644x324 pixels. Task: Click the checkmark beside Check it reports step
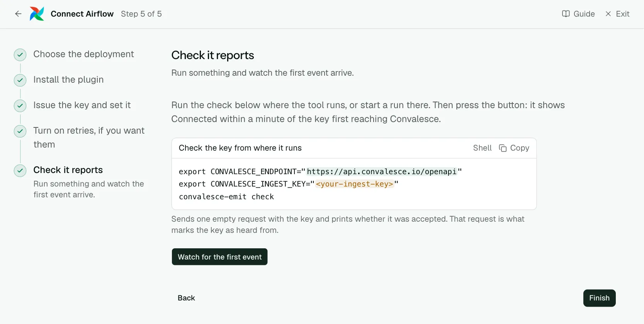tap(20, 171)
